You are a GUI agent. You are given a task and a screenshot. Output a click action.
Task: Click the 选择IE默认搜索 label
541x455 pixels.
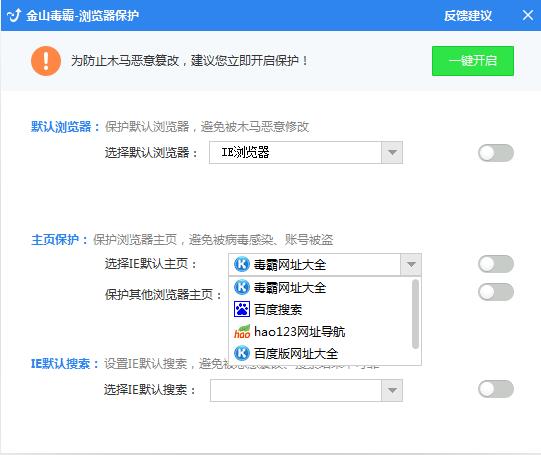pyautogui.click(x=150, y=390)
